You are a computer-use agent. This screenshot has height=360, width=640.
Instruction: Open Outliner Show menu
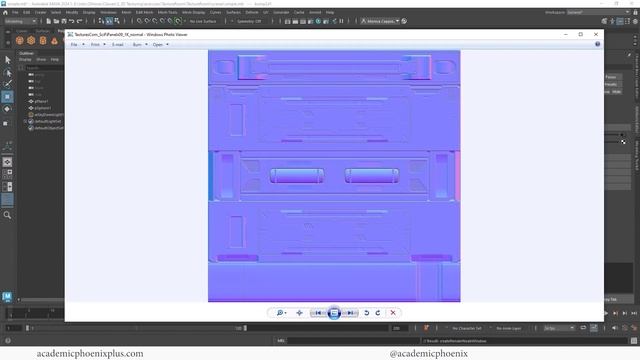[x=41, y=59]
